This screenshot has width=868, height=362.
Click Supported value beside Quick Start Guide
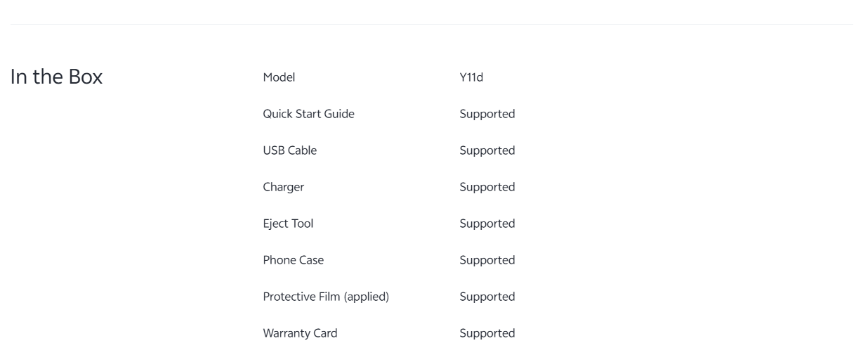pyautogui.click(x=487, y=114)
